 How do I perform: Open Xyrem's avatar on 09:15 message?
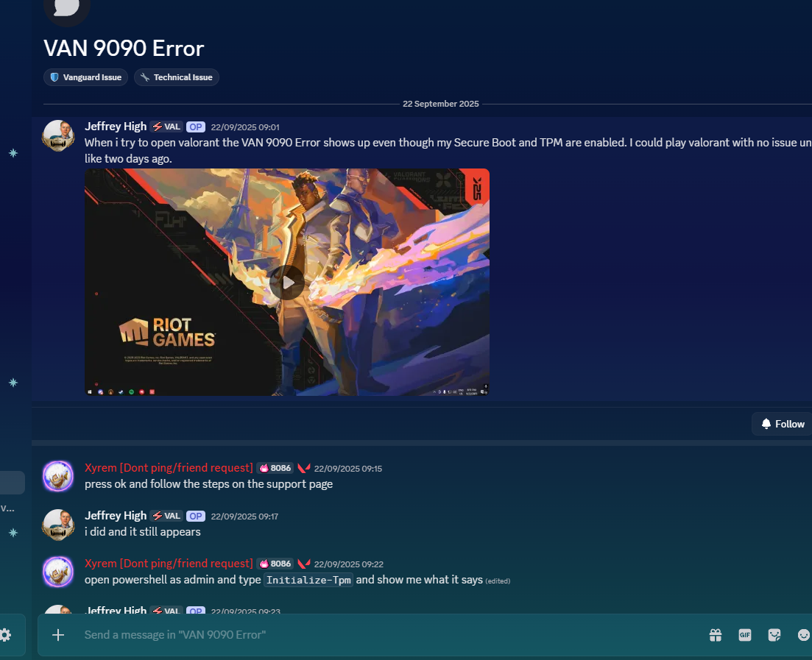coord(58,476)
